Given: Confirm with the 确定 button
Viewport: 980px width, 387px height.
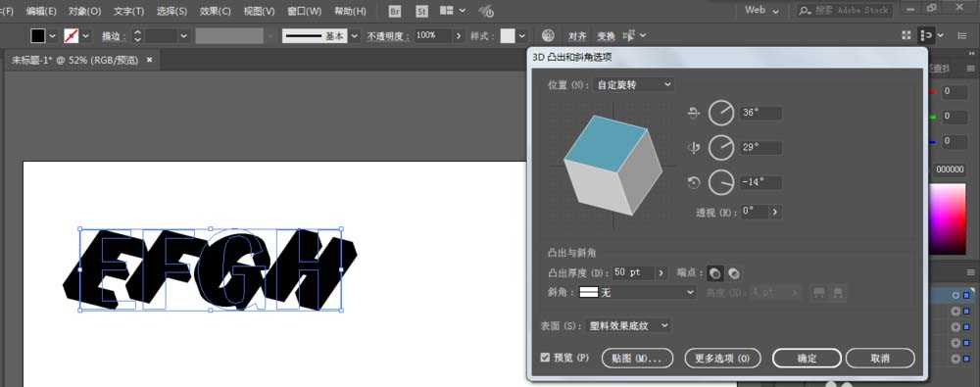Looking at the screenshot, I should point(807,359).
